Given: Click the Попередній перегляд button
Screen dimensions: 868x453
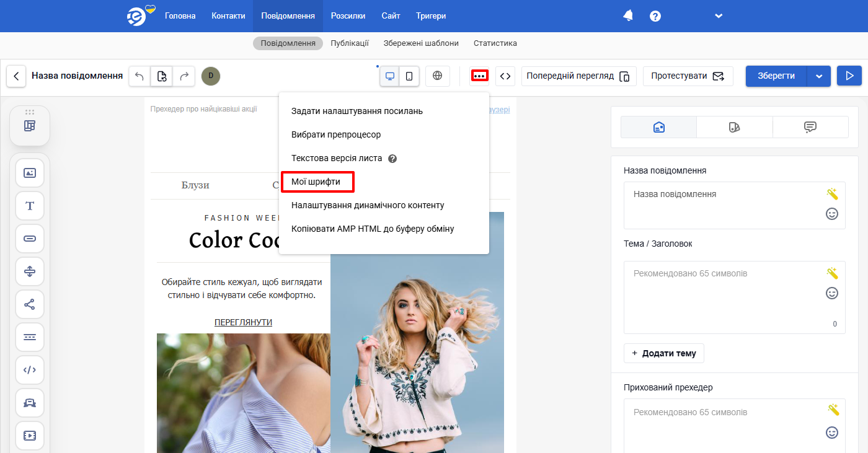Looking at the screenshot, I should pyautogui.click(x=579, y=76).
